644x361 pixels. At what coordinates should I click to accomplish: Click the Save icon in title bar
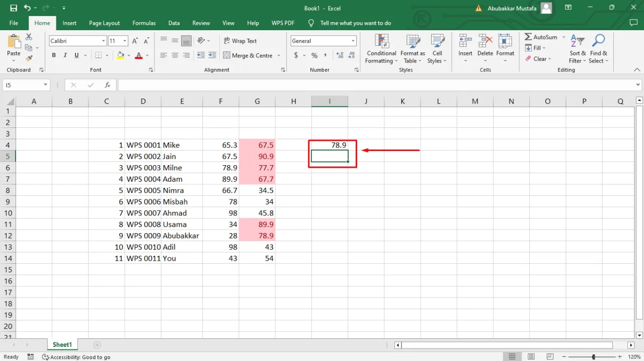14,8
